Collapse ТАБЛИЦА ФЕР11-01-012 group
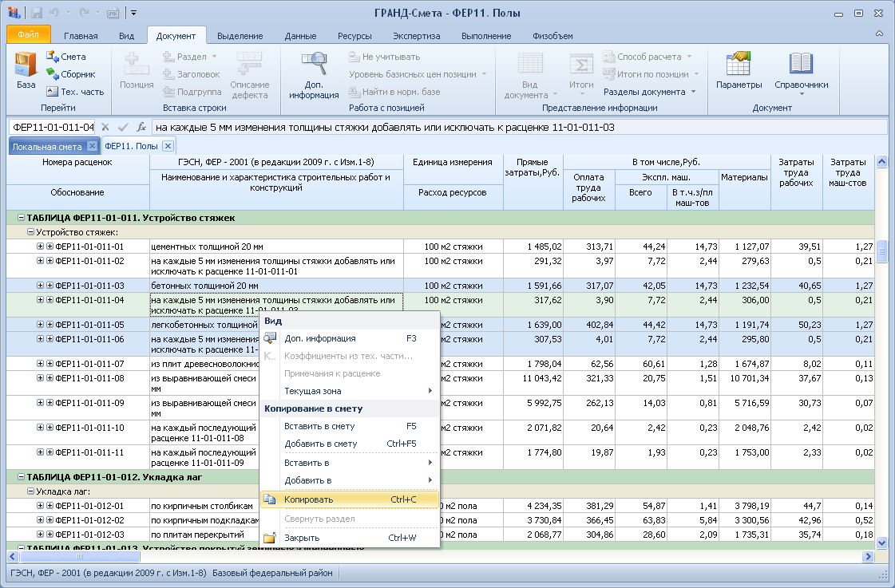The width and height of the screenshot is (895, 588). (21, 477)
